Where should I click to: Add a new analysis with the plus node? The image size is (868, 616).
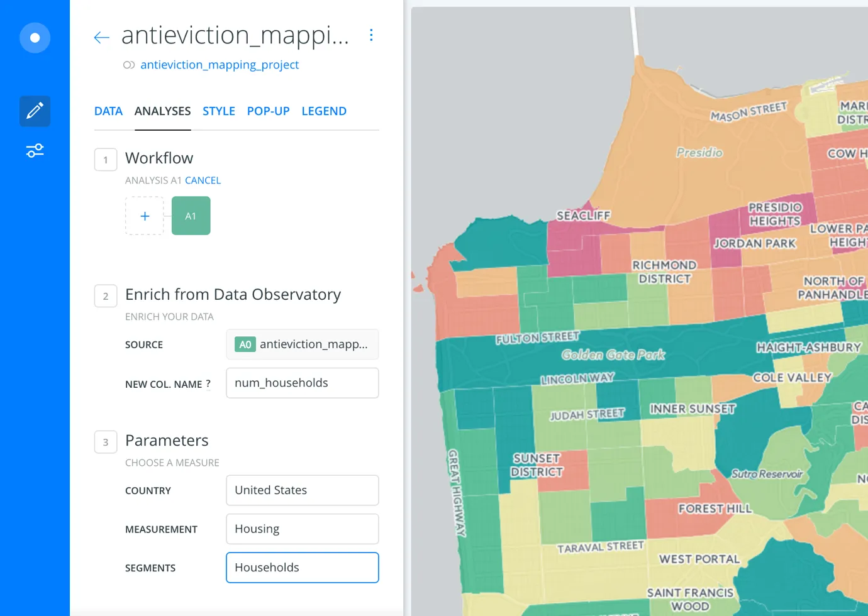click(144, 216)
